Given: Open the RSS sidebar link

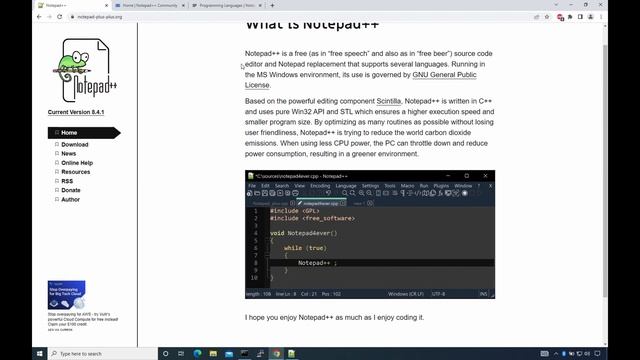Looking at the screenshot, I should coord(67,181).
